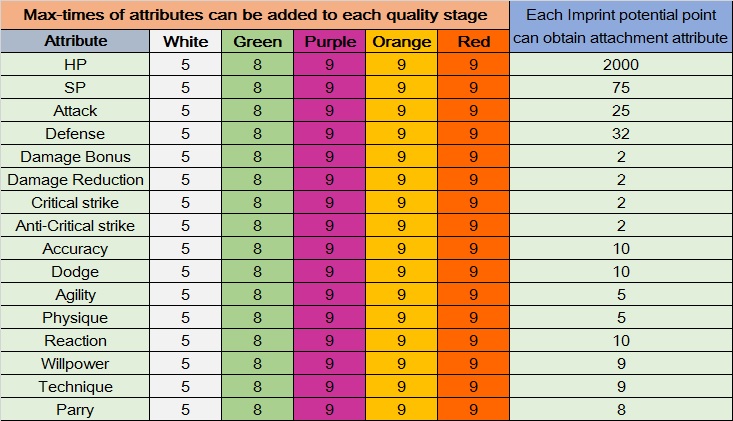This screenshot has height=421, width=733.
Task: Select the 8 value in Parry's attachment column
Action: (620, 410)
